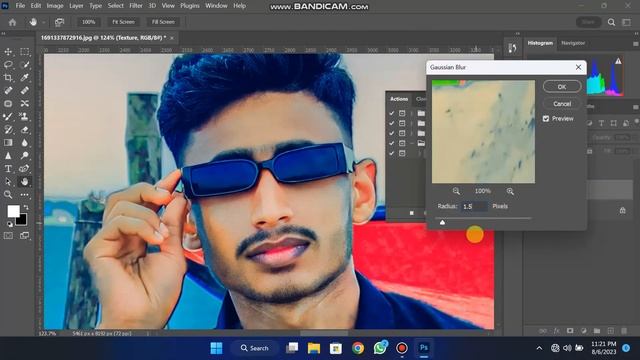Viewport: 640px width, 360px height.
Task: Click the Fill Screen button
Action: point(163,22)
